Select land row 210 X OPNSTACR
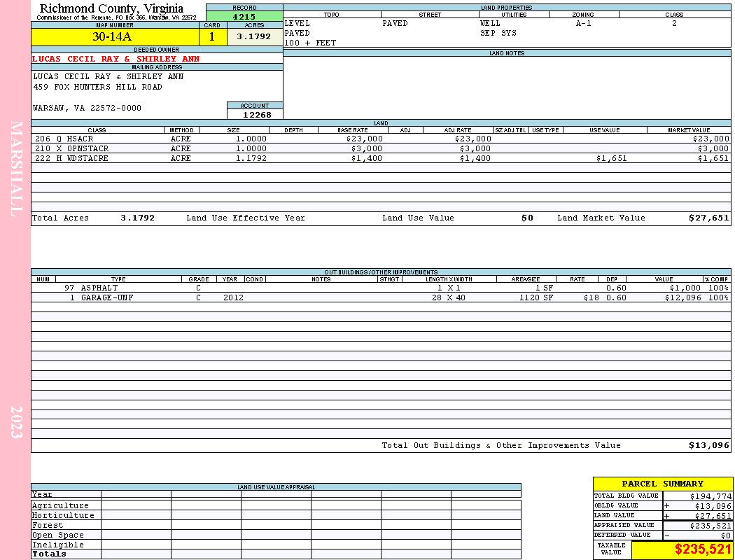This screenshot has width=735, height=560. click(381, 148)
